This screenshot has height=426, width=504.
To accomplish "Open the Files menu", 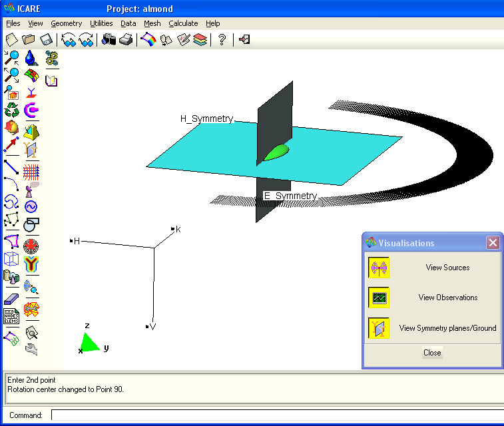I will (13, 23).
